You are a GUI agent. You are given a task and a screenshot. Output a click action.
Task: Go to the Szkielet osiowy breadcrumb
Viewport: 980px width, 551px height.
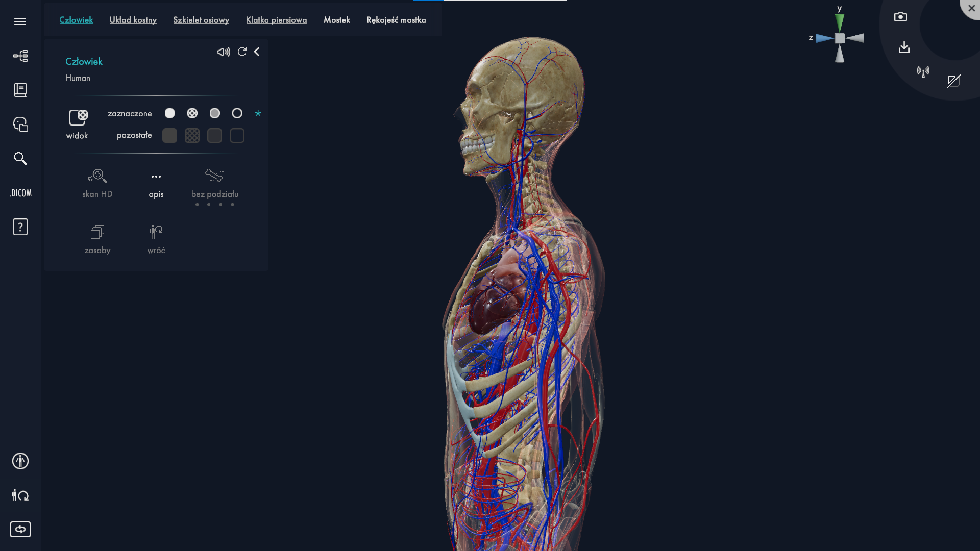coord(201,20)
